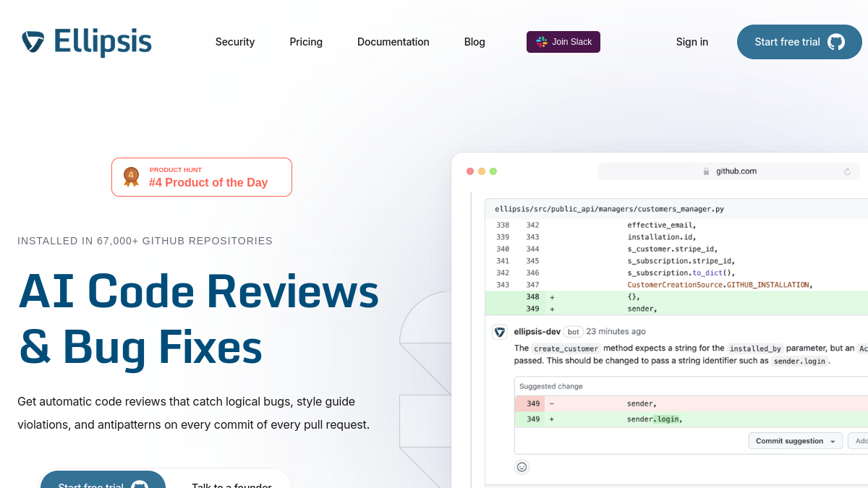Click the lock icon beside github.com
Viewport: 868px width, 488px height.
click(x=707, y=171)
